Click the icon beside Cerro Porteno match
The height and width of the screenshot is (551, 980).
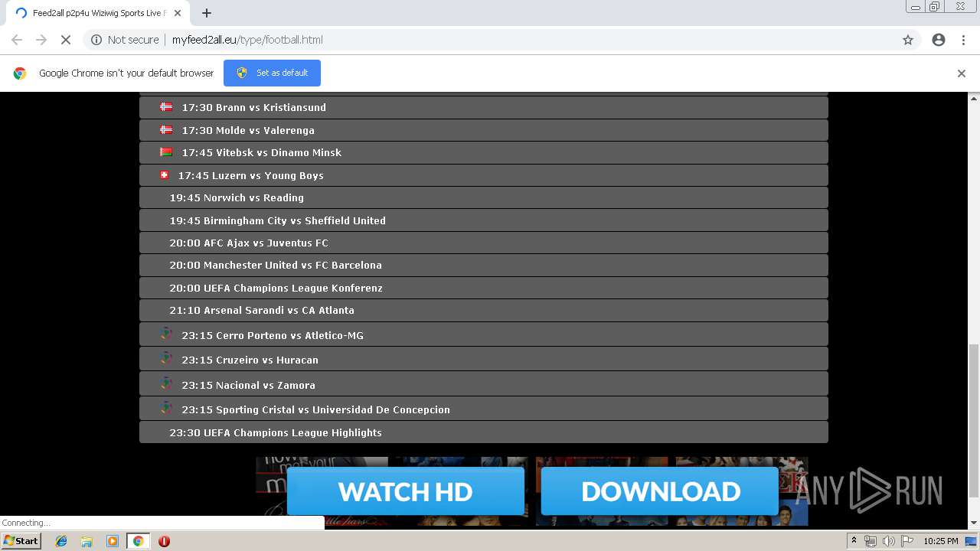(166, 333)
